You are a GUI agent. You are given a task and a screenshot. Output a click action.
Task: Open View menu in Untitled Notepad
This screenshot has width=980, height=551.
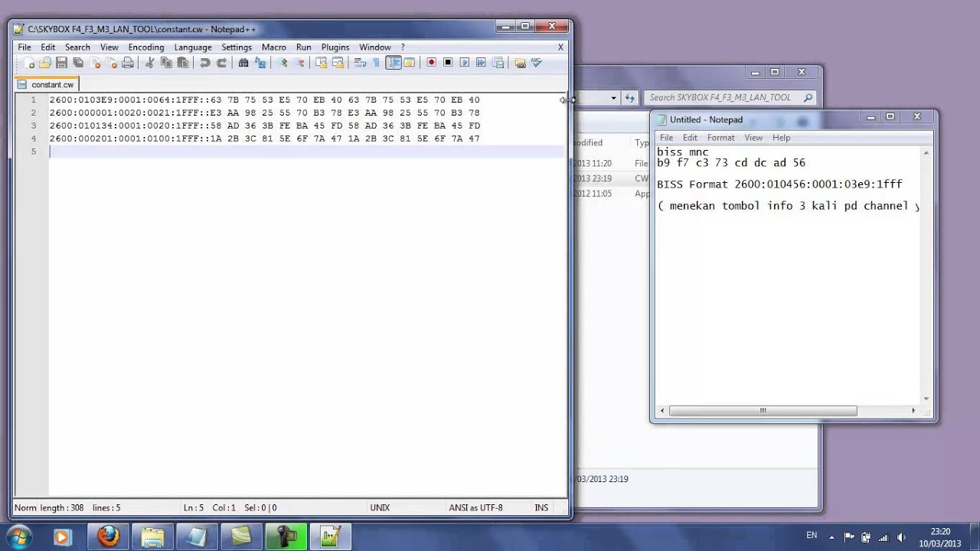click(x=753, y=138)
